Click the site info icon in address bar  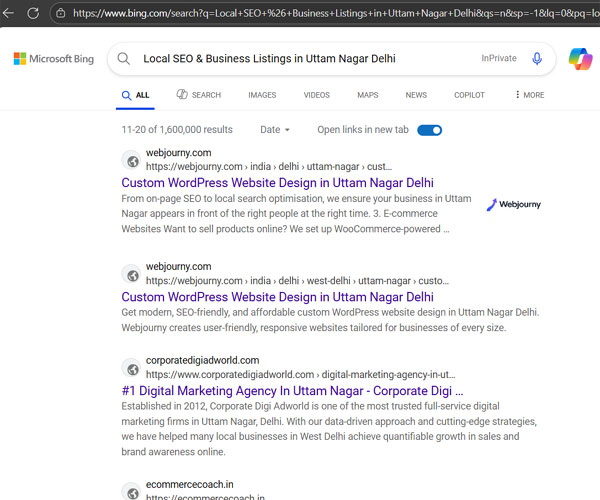62,13
